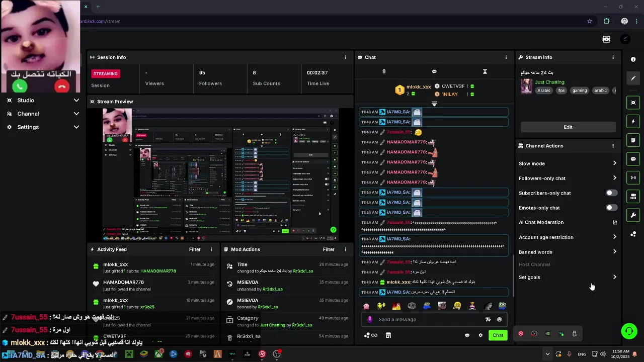This screenshot has height=362, width=644.
Task: Toggle Emotes-only chat switch
Action: (611, 208)
